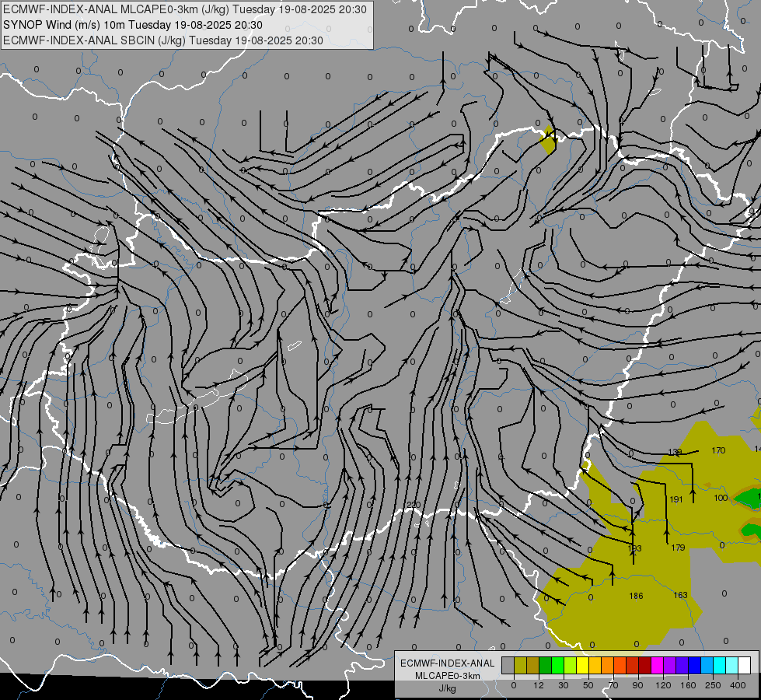761x700 pixels.
Task: Click the legend tick label 250
Action: 713,685
